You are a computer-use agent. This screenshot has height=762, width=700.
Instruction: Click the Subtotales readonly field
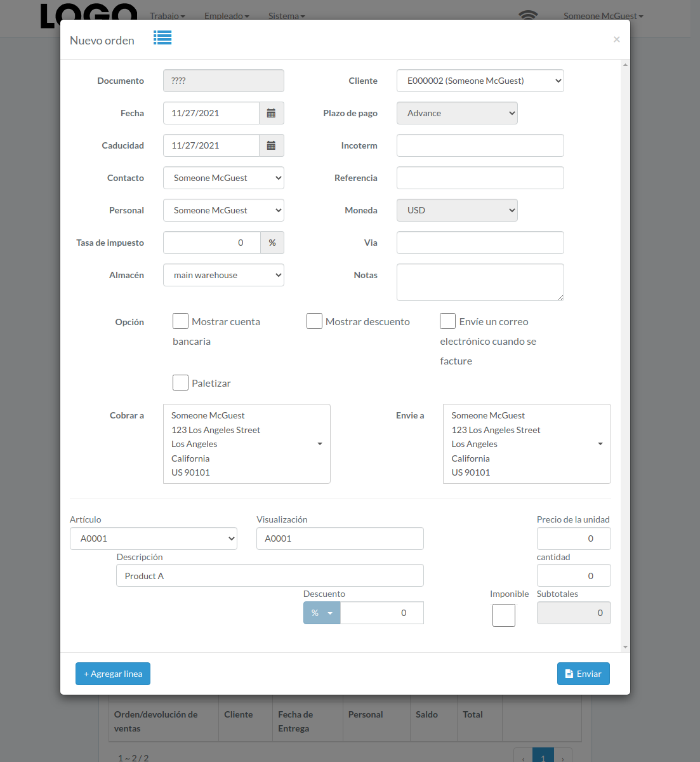(x=574, y=613)
